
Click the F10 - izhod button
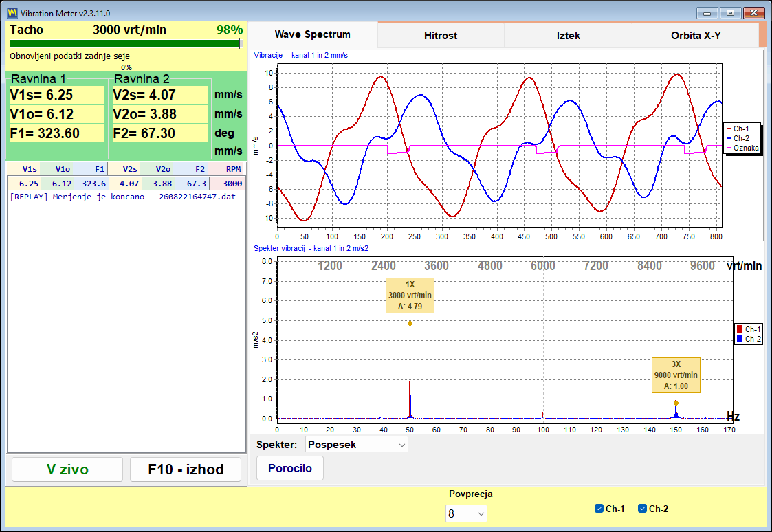[186, 469]
